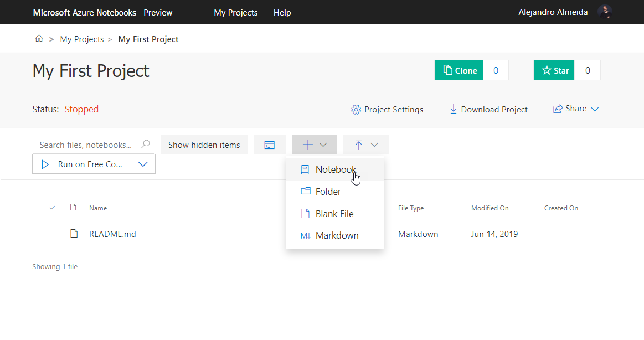Click My First Project breadcrumb text
Screen dimensions: 644x340
(x=148, y=39)
